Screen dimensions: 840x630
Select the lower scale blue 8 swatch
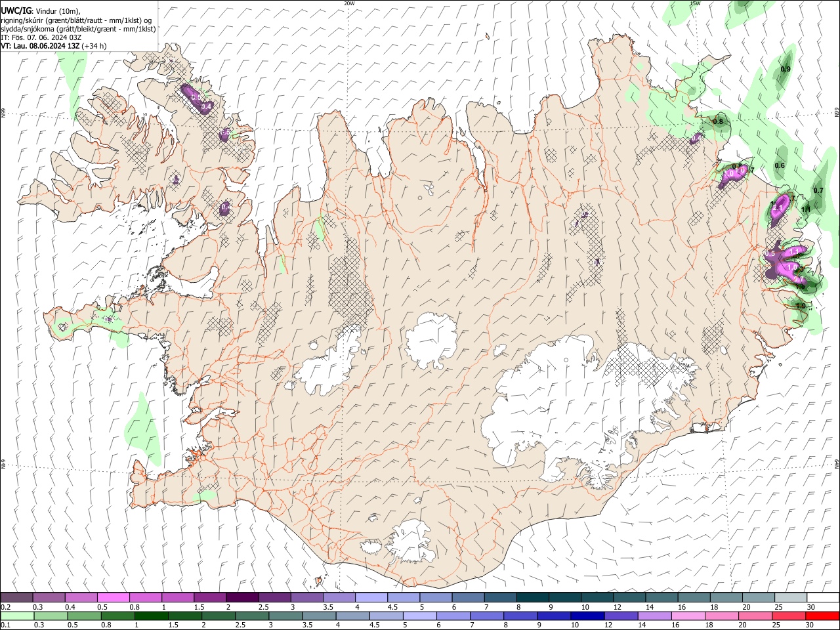(520, 616)
